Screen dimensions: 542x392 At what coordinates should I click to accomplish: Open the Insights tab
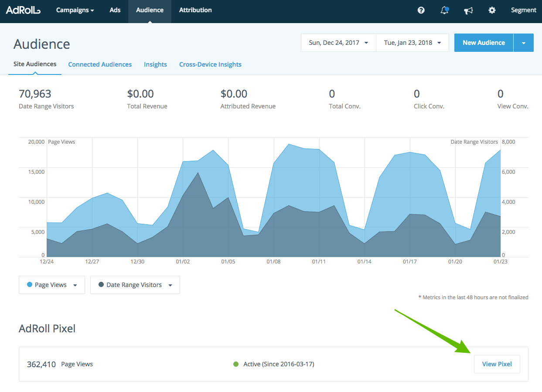click(x=155, y=64)
